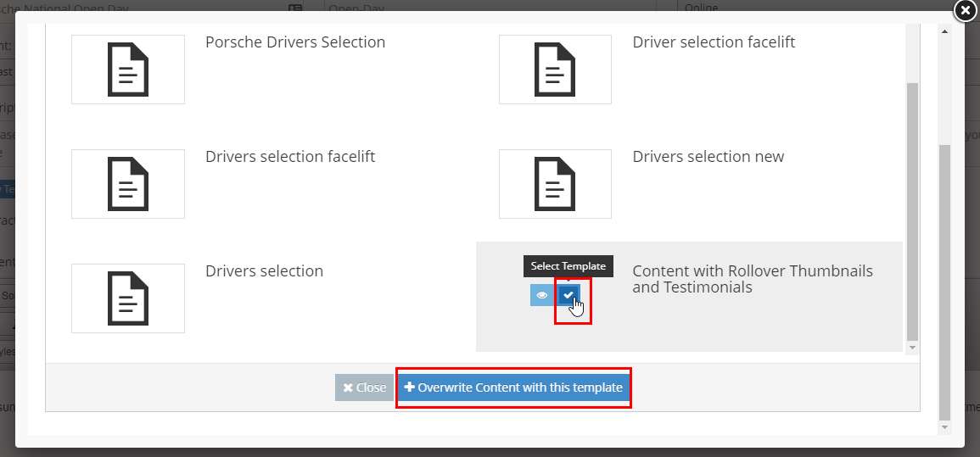Image resolution: width=980 pixels, height=457 pixels.
Task: Choose the Drivers selection new document icon
Action: tap(555, 184)
